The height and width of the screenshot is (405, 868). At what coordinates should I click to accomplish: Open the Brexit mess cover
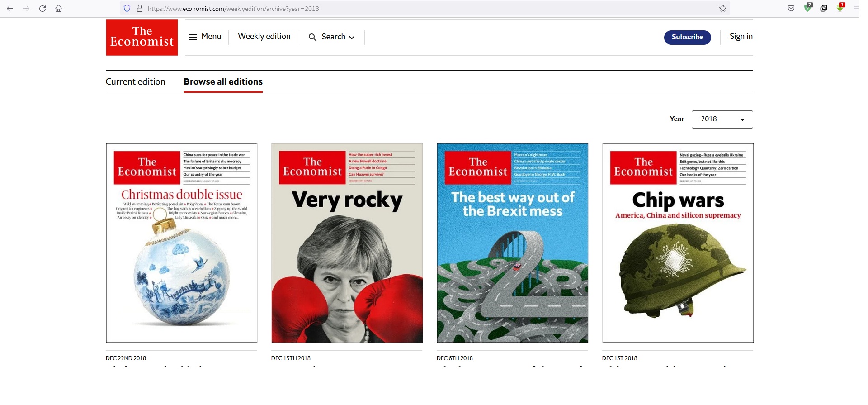click(x=513, y=243)
